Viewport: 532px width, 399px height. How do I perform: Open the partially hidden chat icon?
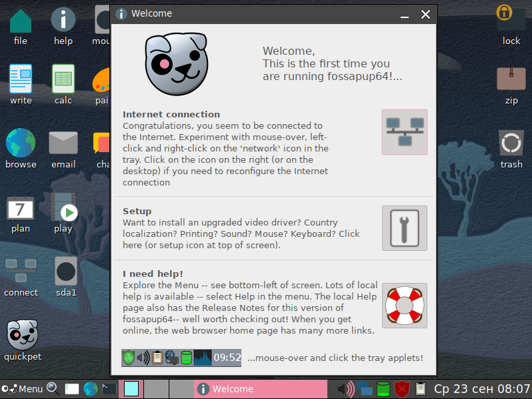coord(101,143)
